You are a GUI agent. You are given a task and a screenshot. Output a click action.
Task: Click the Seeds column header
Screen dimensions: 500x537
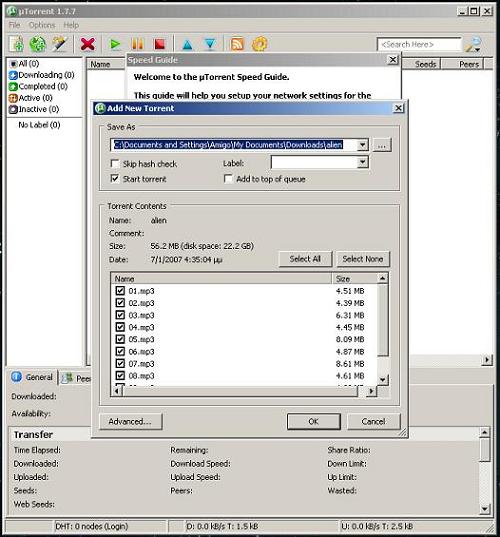tap(421, 64)
